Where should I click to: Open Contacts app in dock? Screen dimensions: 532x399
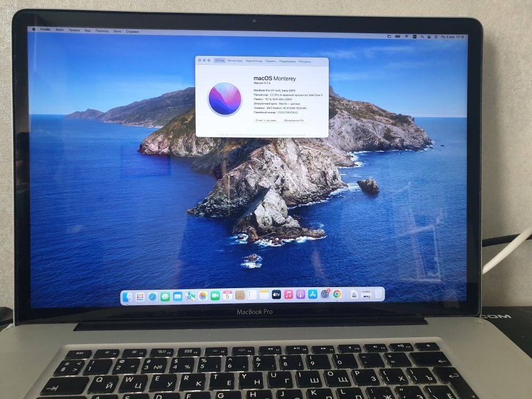pyautogui.click(x=240, y=295)
